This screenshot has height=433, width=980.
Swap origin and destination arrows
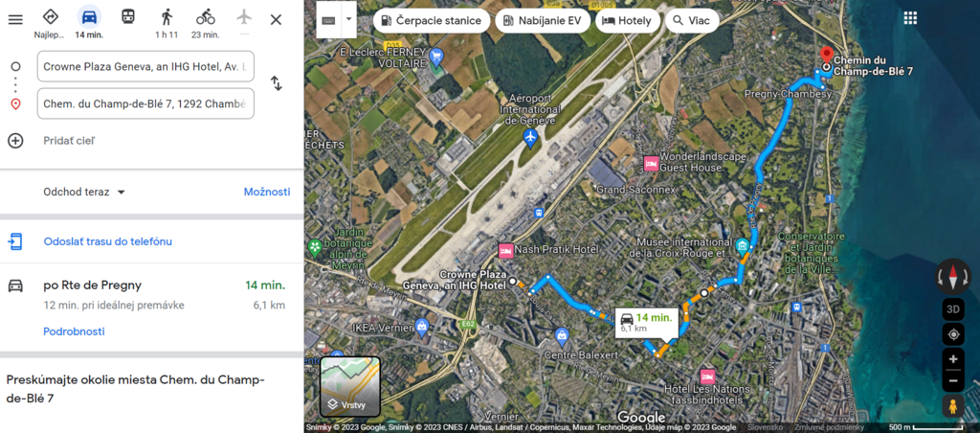point(276,83)
